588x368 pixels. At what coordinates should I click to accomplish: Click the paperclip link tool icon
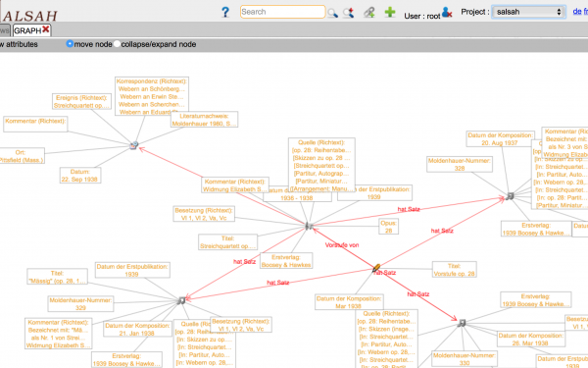coord(369,13)
